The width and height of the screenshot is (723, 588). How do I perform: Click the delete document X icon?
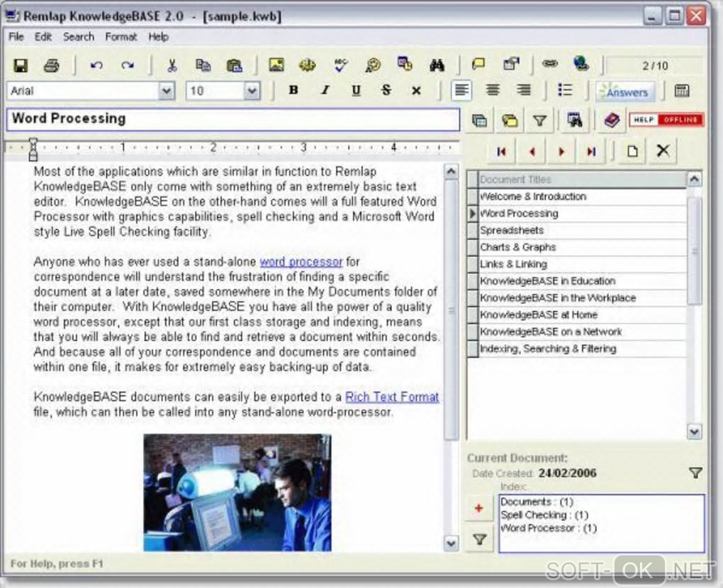pyautogui.click(x=663, y=151)
